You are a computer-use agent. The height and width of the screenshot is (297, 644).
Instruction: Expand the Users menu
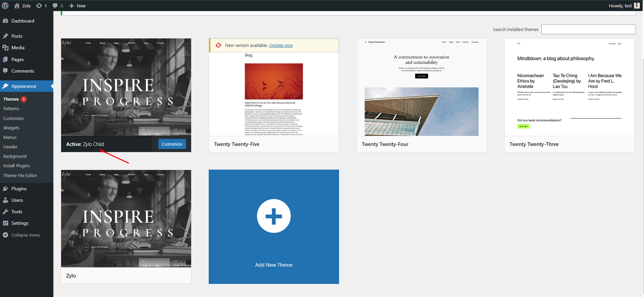coord(17,200)
